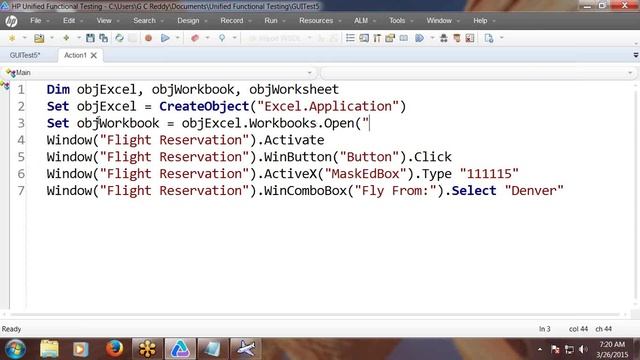Click the red X document icon
The height and width of the screenshot is (360, 640).
(x=470, y=38)
